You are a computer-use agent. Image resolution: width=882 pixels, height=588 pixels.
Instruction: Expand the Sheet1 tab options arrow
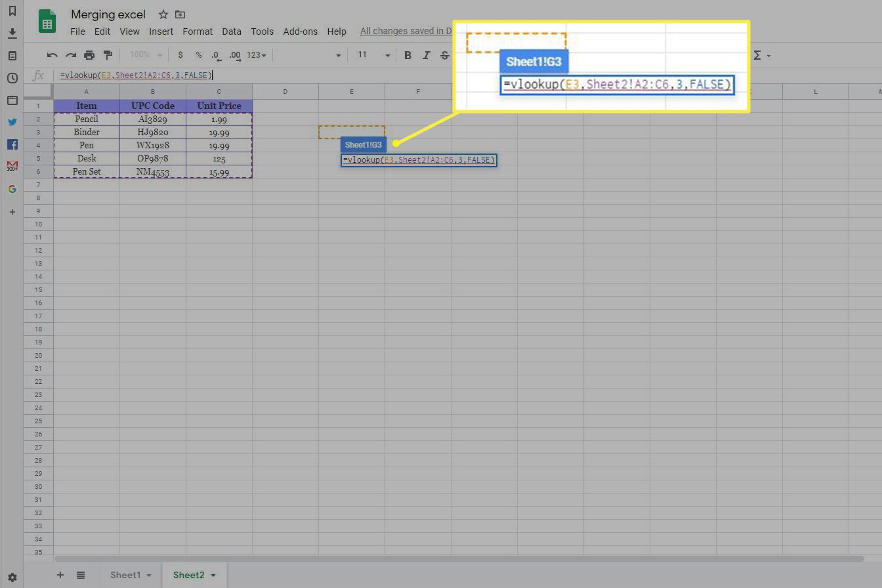148,576
